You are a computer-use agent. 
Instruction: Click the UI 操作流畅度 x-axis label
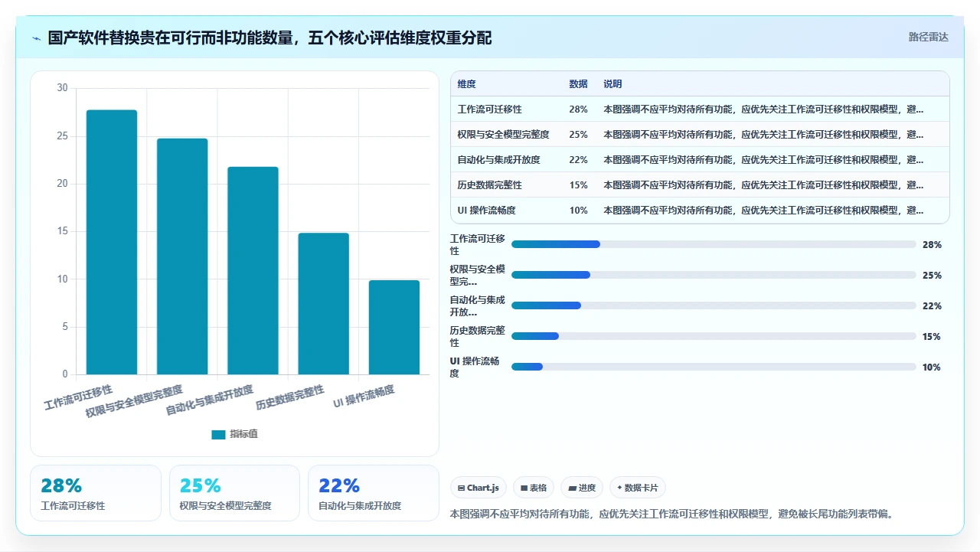364,396
